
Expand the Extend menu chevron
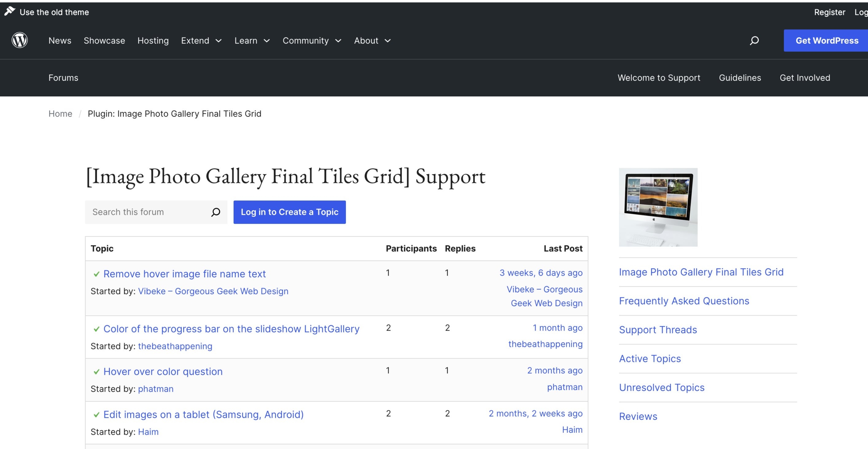point(219,41)
